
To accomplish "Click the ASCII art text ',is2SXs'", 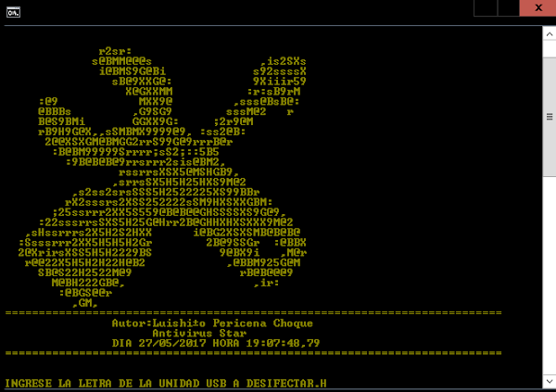I will click(283, 61).
